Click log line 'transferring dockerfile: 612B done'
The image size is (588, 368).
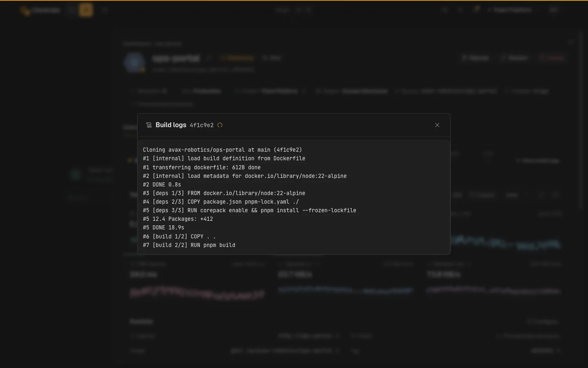[202, 167]
